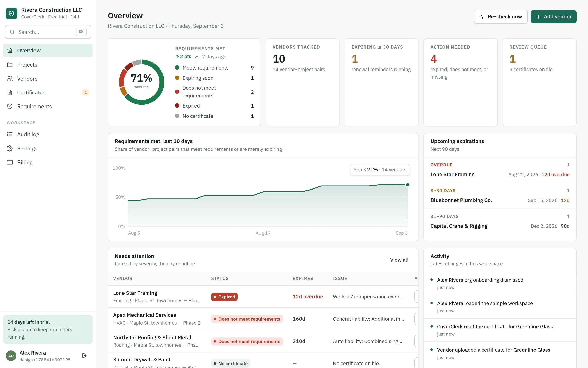Click the Settings gear icon

pos(10,148)
